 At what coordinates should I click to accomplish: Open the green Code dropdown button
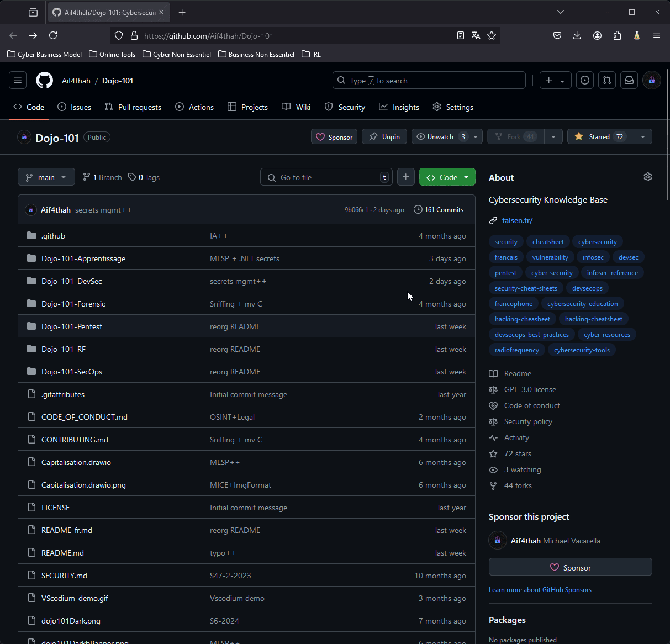click(x=447, y=177)
